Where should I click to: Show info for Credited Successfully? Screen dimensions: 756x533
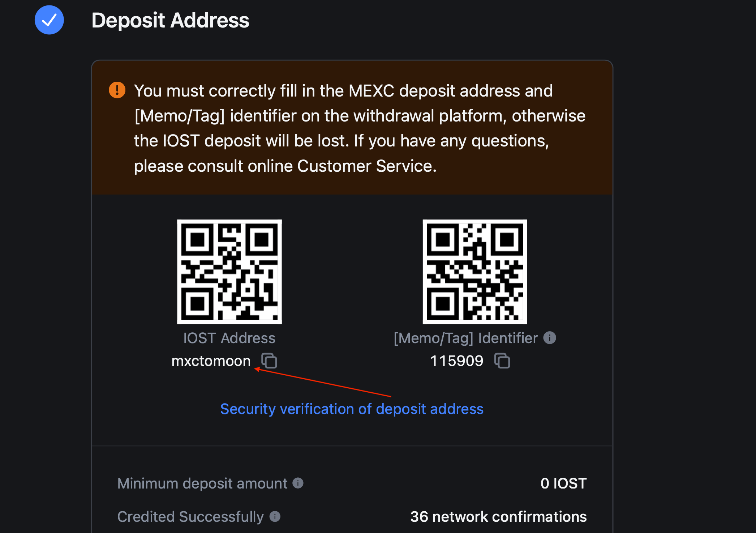coord(275,516)
